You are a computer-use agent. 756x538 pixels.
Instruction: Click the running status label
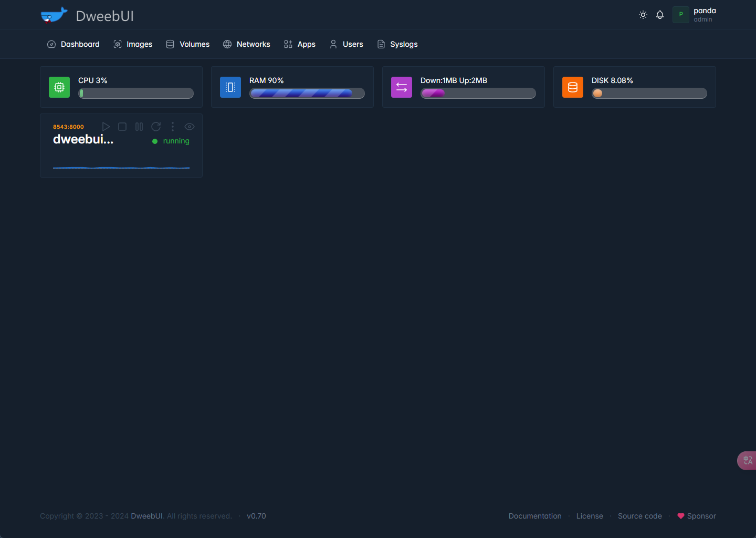(x=176, y=141)
